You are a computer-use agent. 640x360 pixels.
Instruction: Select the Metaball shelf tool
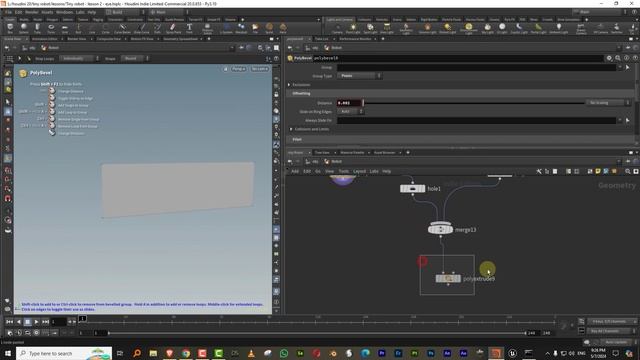click(x=241, y=28)
